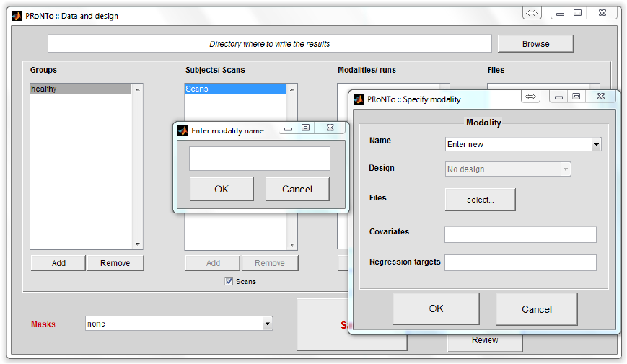The height and width of the screenshot is (364, 627).
Task: Maximize the Enter modality name dialog
Action: pyautogui.click(x=305, y=128)
